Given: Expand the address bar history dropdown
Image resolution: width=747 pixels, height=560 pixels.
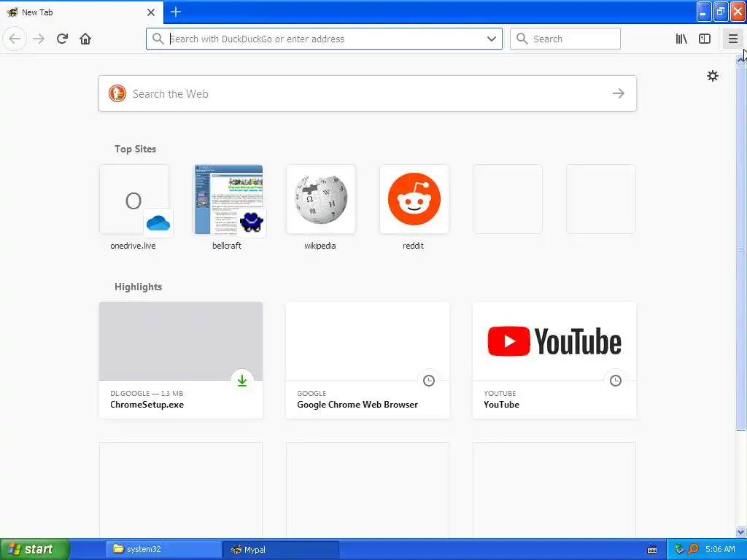Looking at the screenshot, I should click(492, 39).
